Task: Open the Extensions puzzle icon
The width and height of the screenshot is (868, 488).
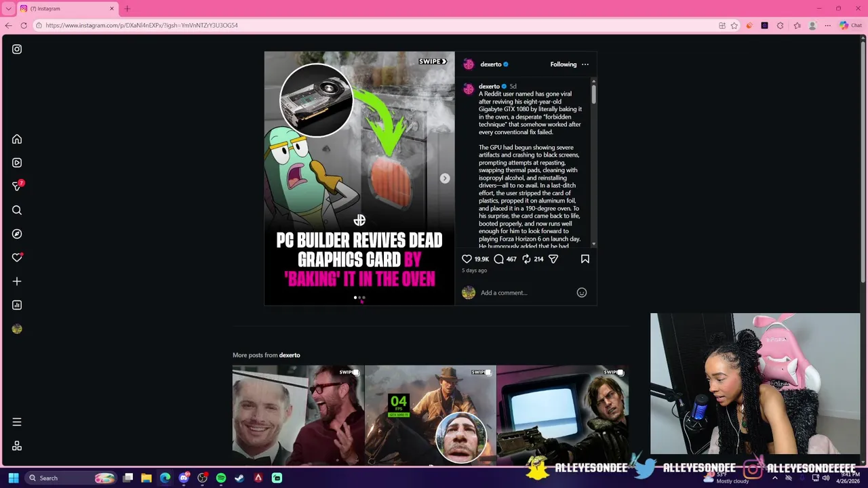Action: 781,26
